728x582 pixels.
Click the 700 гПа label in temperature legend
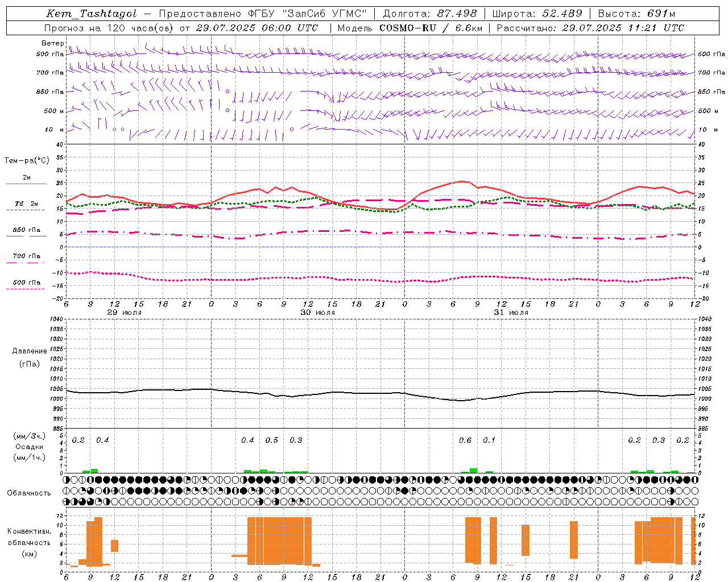(27, 256)
